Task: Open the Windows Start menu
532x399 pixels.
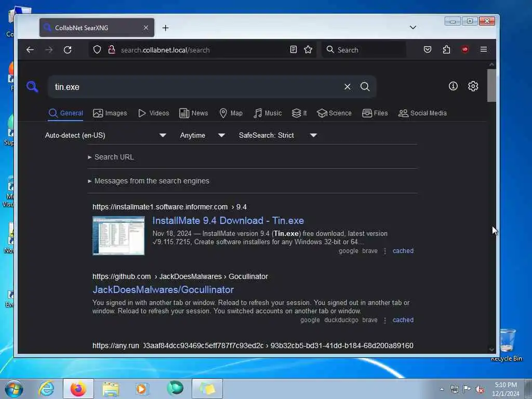Action: [x=14, y=389]
